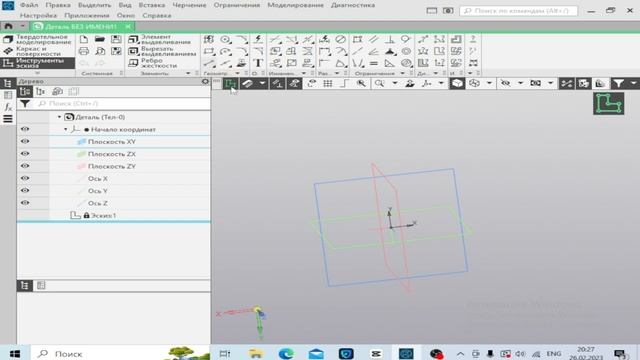Select the Инструменты эскиза toolset
The image size is (640, 360).
[37, 63]
